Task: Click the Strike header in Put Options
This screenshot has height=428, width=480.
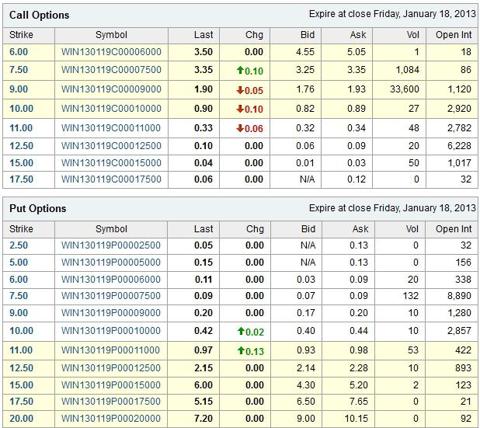Action: click(x=21, y=229)
